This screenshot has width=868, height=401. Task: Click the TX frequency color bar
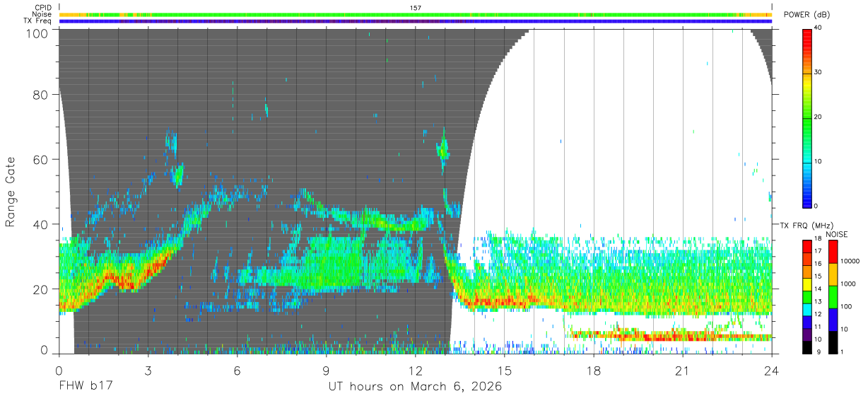807,296
